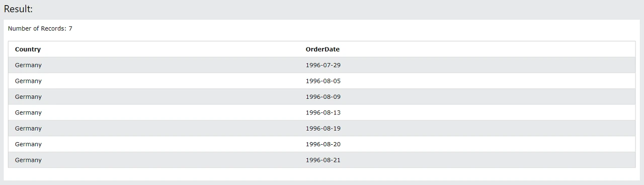This screenshot has height=185, width=644.
Task: Click the Country column header
Action: pyautogui.click(x=28, y=49)
